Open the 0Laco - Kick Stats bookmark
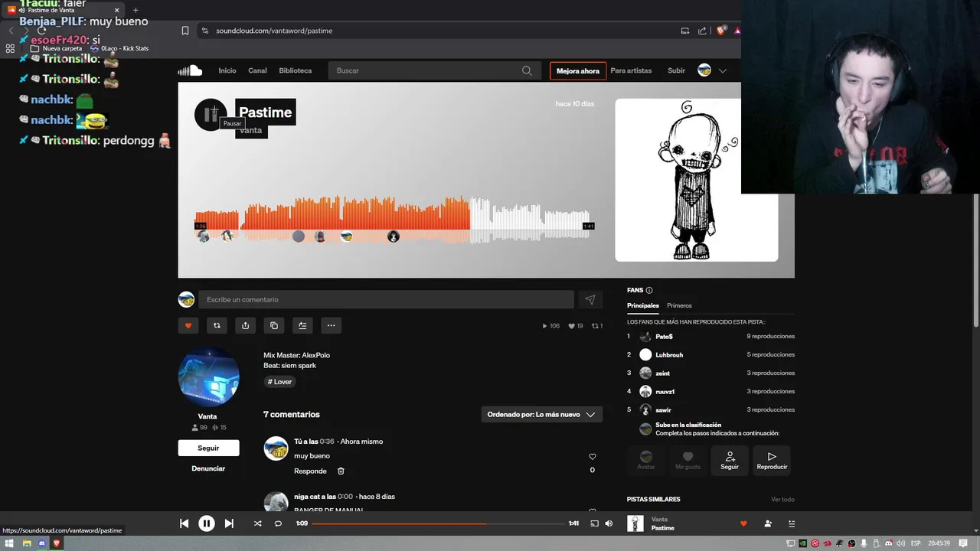The width and height of the screenshot is (980, 551). click(x=119, y=48)
